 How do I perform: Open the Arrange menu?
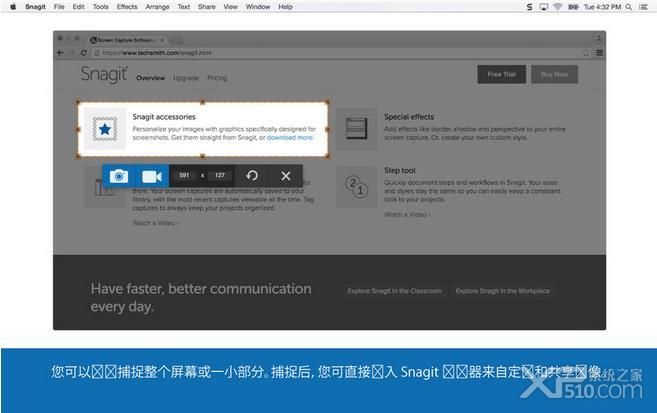point(157,7)
